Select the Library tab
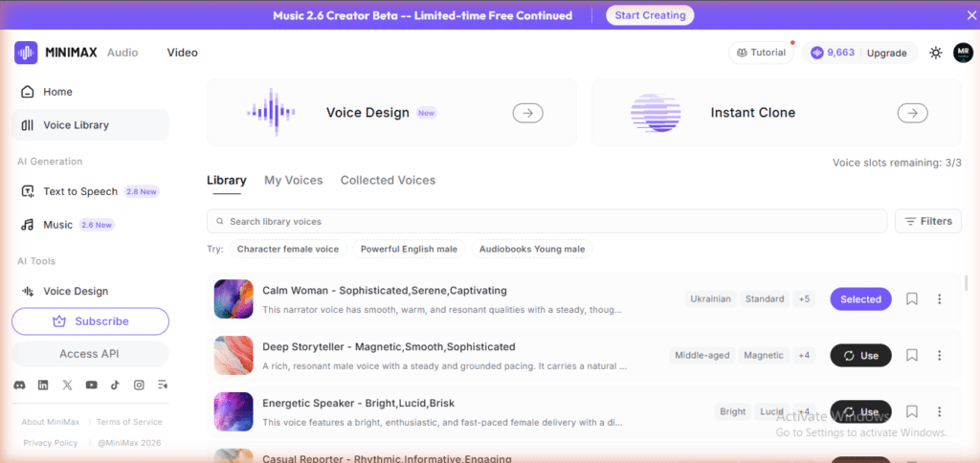The width and height of the screenshot is (980, 463). [x=226, y=181]
